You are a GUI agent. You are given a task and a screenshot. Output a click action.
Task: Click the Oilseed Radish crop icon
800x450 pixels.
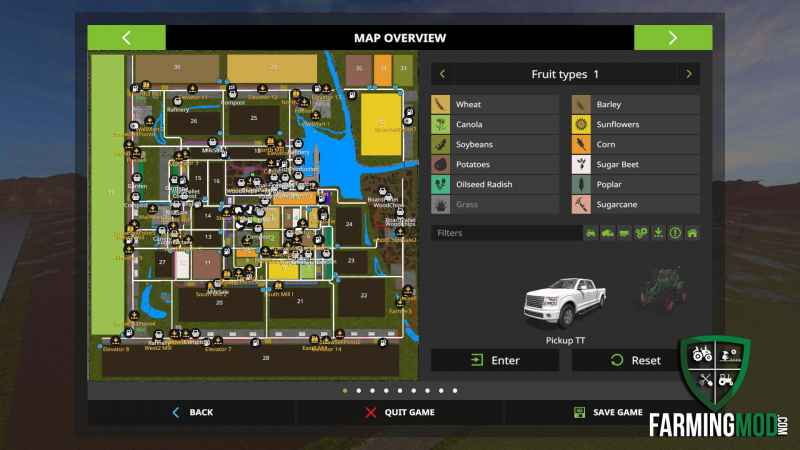441,184
